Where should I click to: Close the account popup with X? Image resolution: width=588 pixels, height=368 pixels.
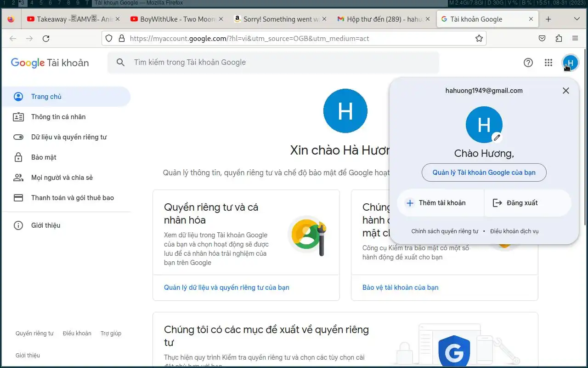[x=566, y=91]
